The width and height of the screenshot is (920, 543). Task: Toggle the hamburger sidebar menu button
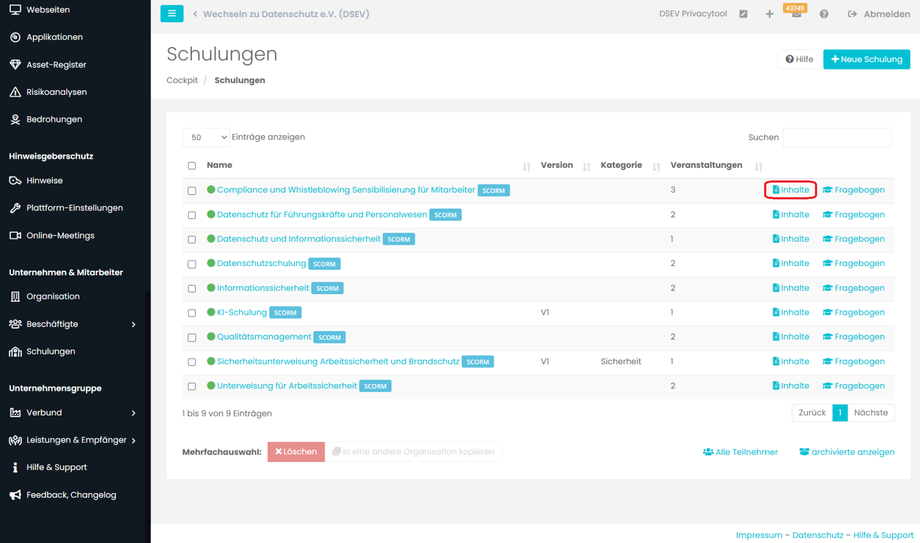click(171, 14)
